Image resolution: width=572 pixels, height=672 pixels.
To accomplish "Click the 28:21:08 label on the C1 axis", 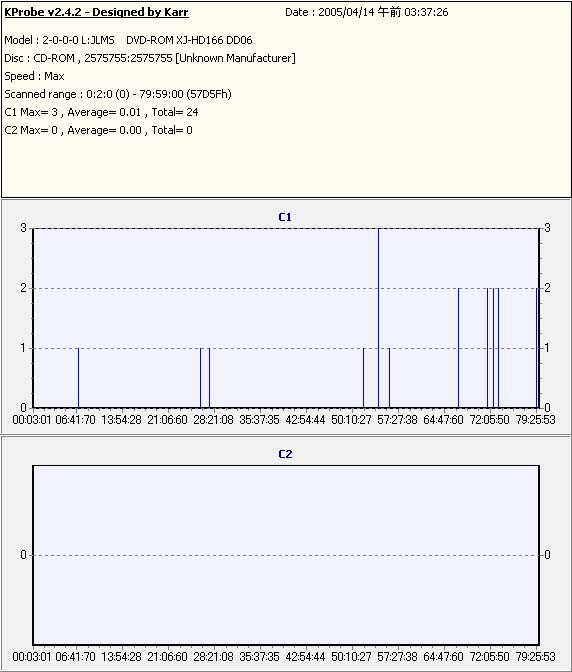I will pyautogui.click(x=213, y=420).
